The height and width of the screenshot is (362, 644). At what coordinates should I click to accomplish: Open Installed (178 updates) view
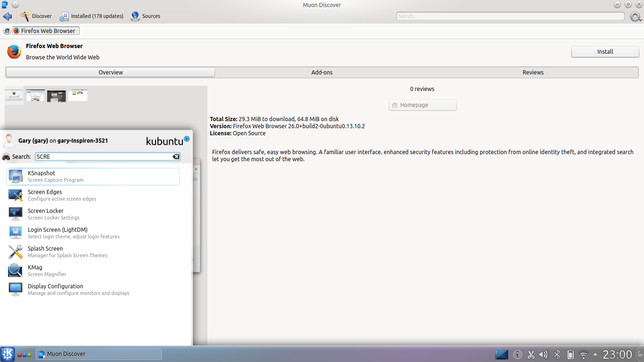[91, 16]
